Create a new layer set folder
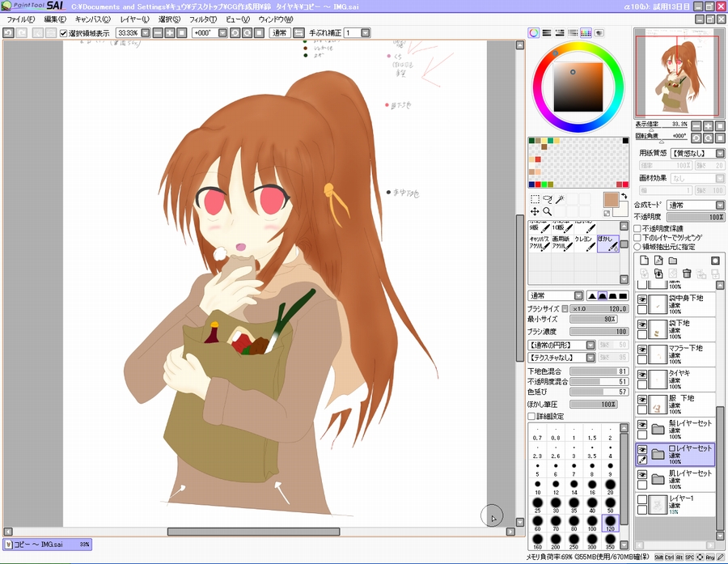 [673, 261]
